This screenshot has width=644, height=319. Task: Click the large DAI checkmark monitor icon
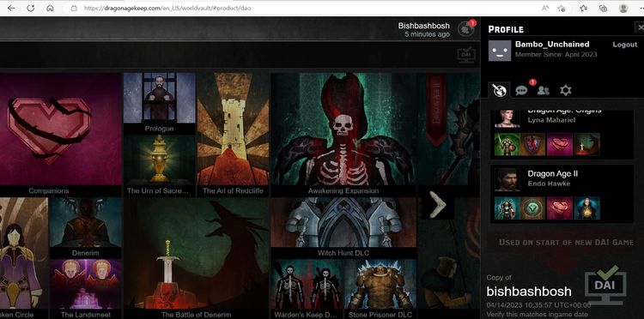[606, 285]
